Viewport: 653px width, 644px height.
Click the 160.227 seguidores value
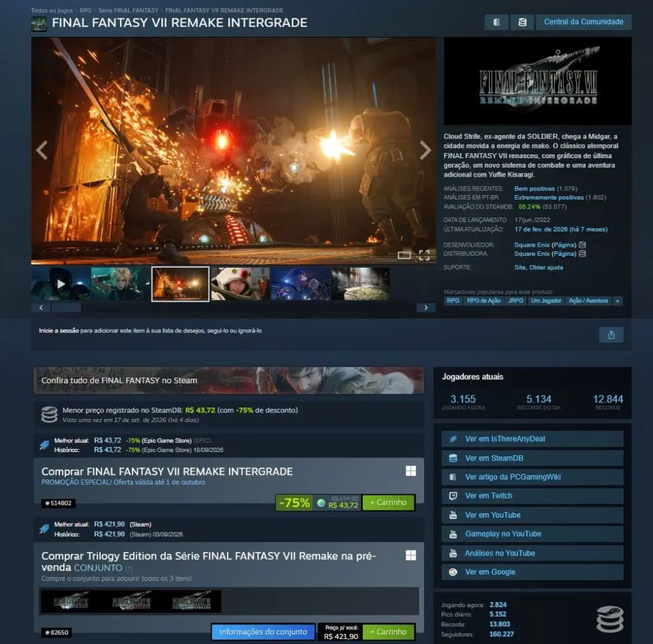coord(501,634)
